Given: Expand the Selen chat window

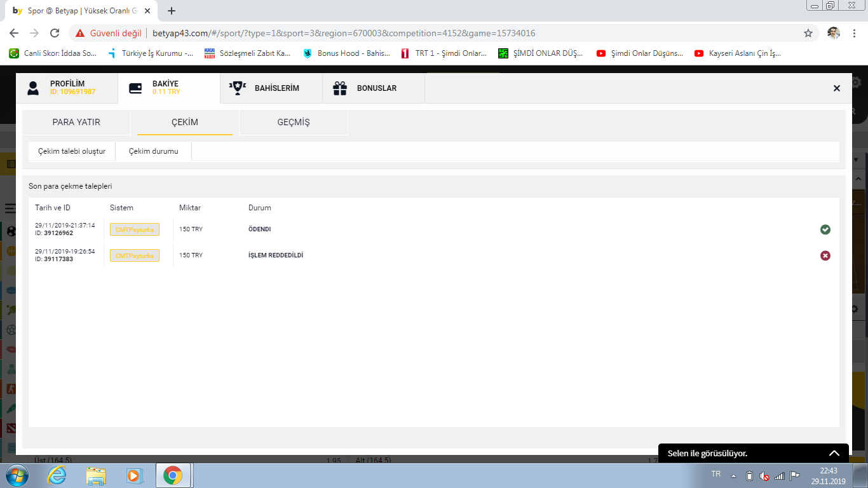Looking at the screenshot, I should (834, 453).
